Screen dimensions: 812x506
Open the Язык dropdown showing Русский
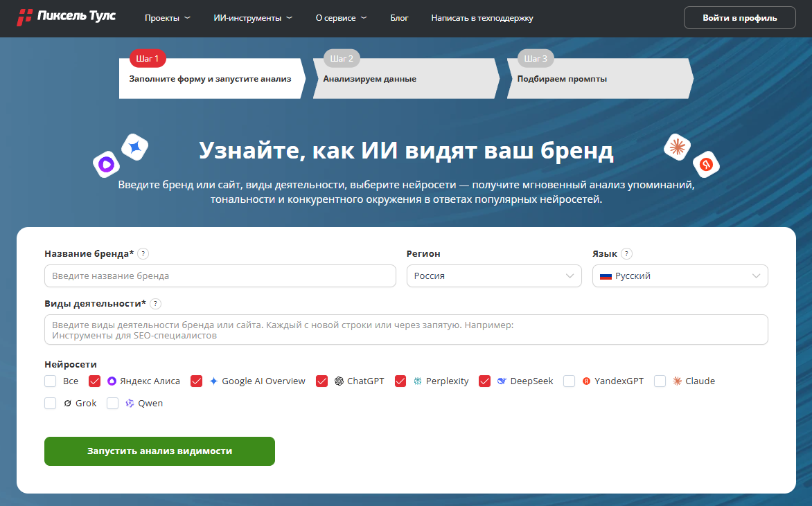[x=680, y=275]
